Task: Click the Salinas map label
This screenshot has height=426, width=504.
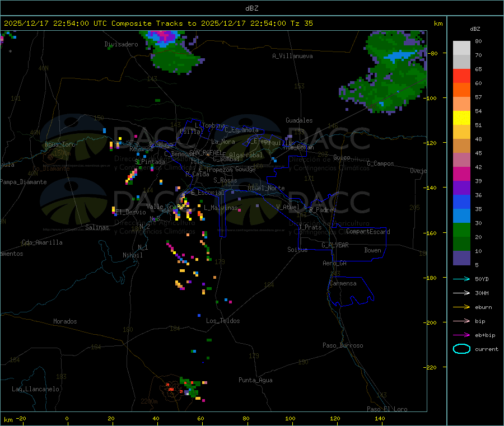Action: tap(97, 227)
